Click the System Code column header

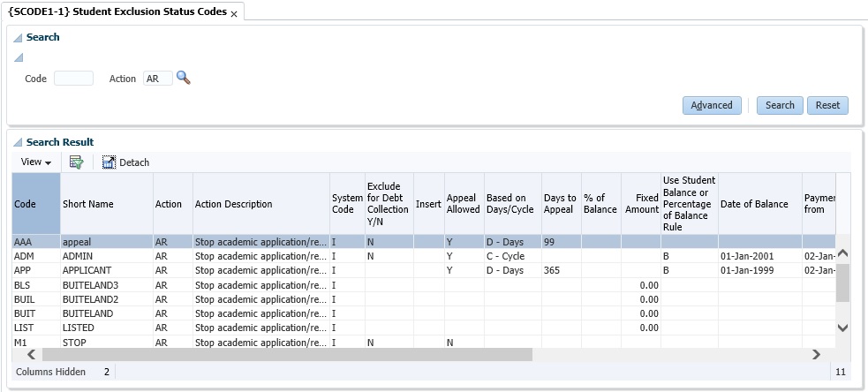coord(348,204)
